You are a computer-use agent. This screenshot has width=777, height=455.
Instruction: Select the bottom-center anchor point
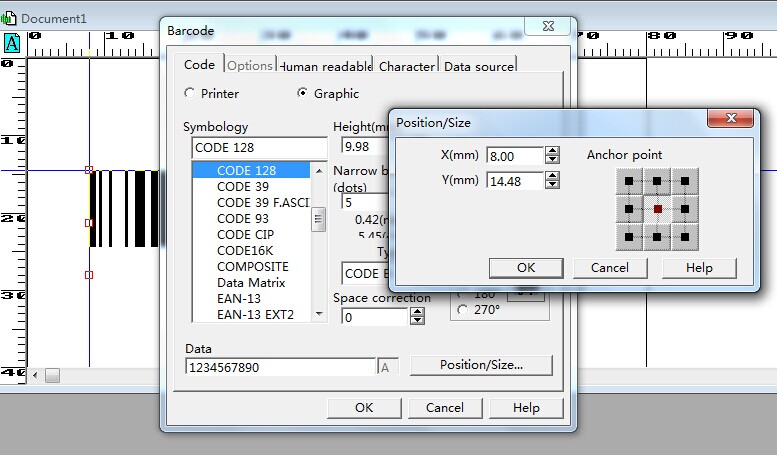click(x=657, y=237)
